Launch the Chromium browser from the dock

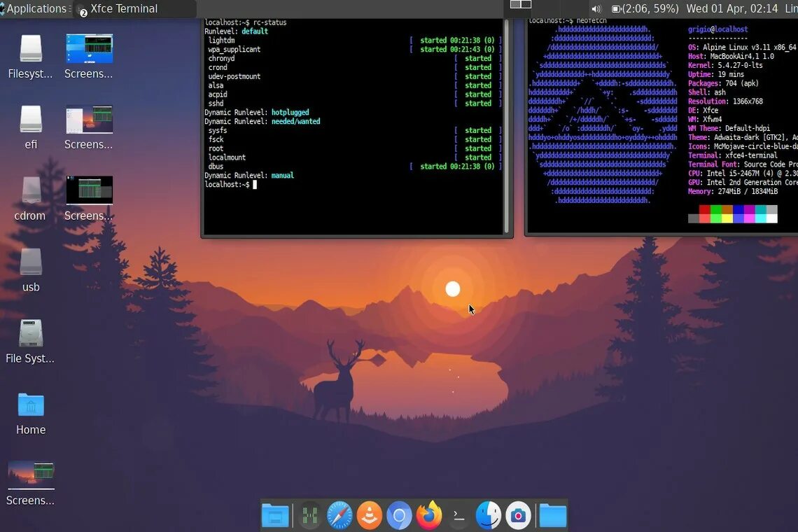pyautogui.click(x=399, y=516)
